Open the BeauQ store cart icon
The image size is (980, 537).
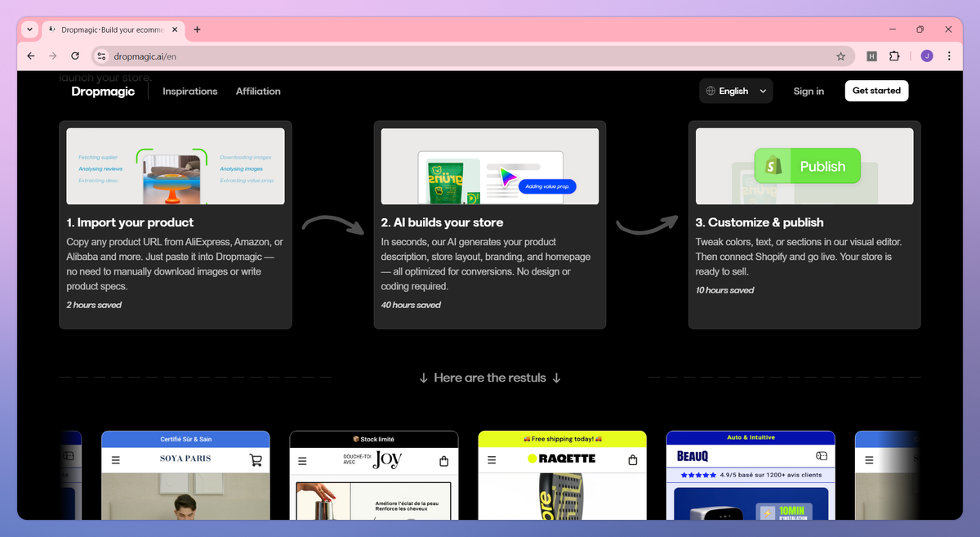(822, 455)
